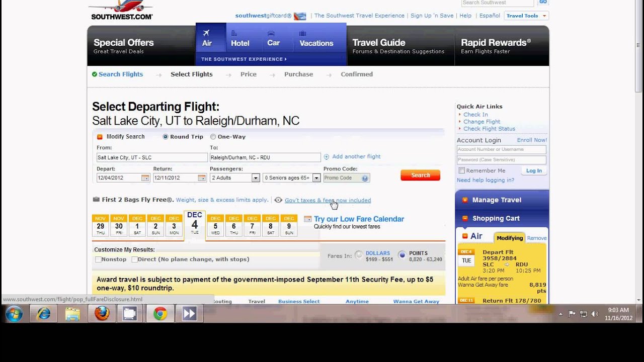This screenshot has width=644, height=362.
Task: Click the Modify Search icon
Action: 100,137
